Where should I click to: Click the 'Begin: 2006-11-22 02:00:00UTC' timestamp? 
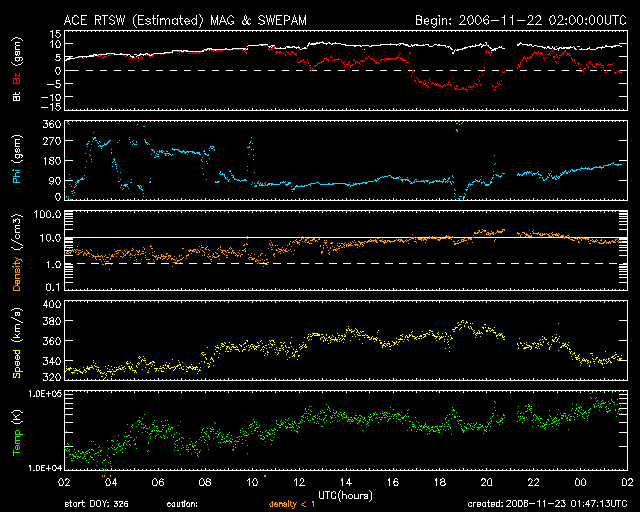point(521,20)
